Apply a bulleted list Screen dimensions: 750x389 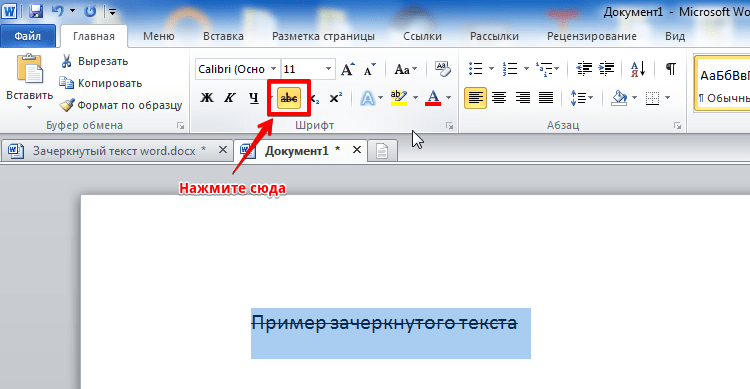click(475, 69)
